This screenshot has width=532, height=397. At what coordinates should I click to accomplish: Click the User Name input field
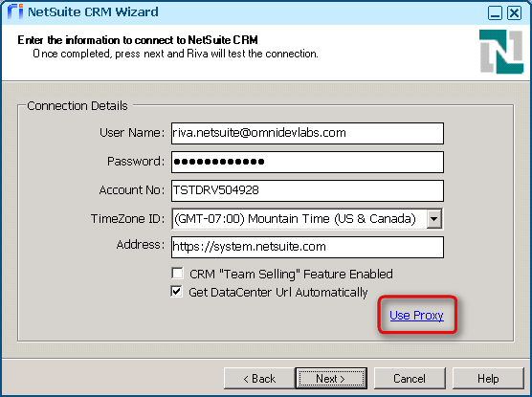coord(307,133)
